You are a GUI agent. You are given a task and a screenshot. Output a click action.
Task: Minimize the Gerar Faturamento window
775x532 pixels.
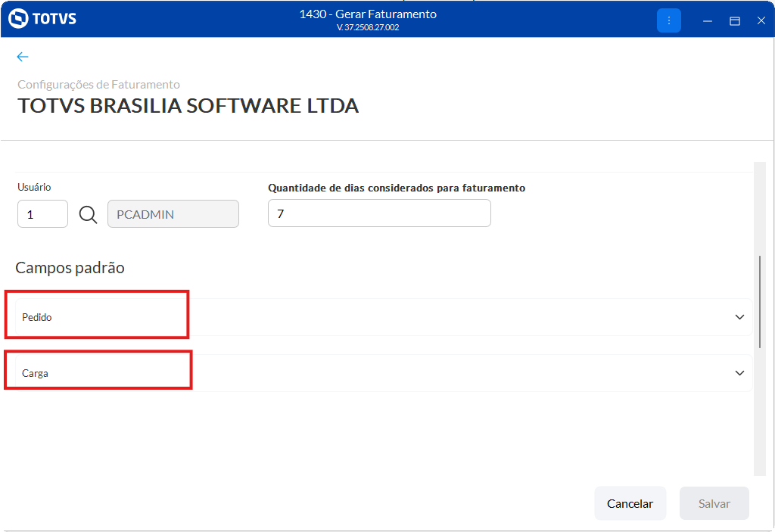(x=708, y=21)
